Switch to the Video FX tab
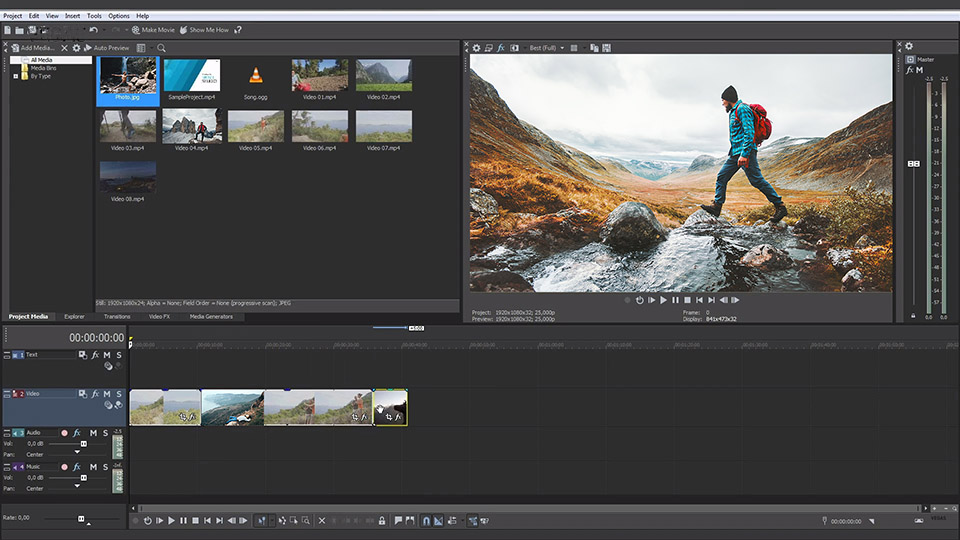 159,317
